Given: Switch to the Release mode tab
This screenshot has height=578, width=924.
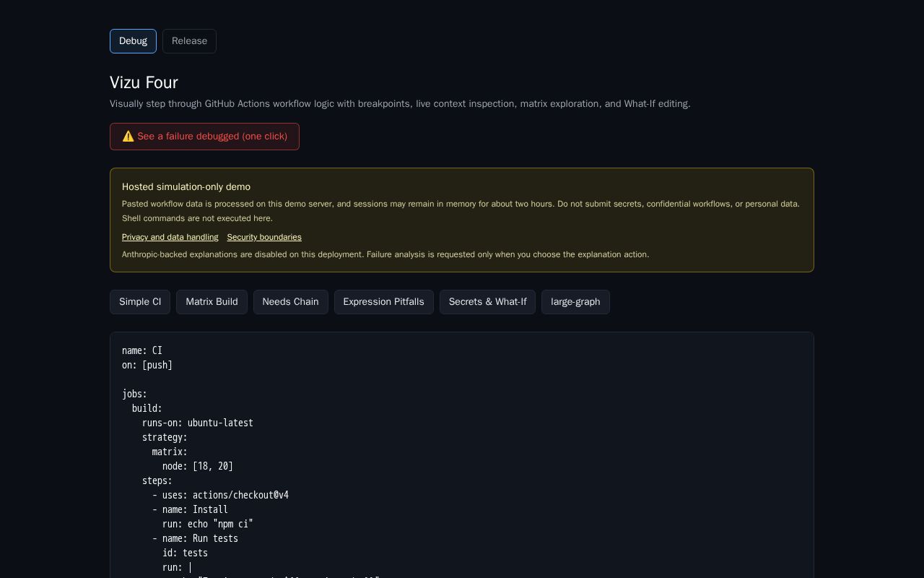Looking at the screenshot, I should 189,41.
